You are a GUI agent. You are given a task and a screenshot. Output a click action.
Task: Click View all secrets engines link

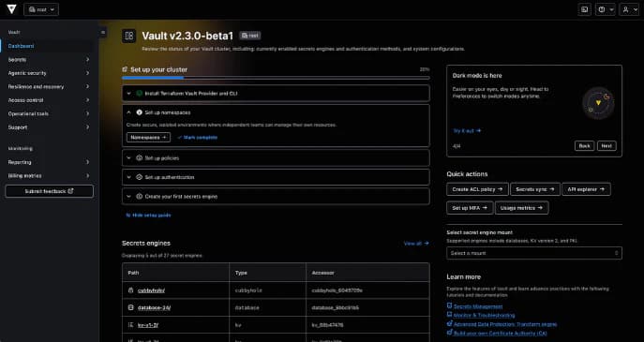tap(416, 244)
